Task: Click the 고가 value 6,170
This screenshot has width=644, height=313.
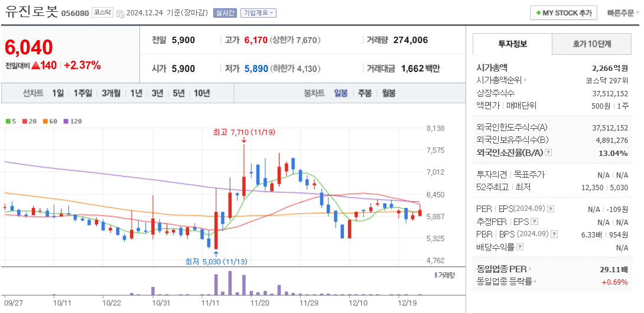Action: coord(256,40)
